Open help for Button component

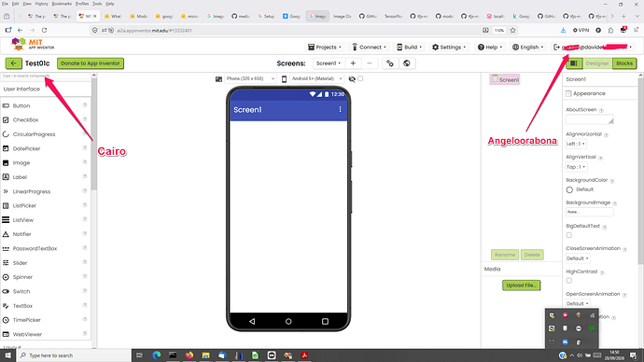[85, 105]
